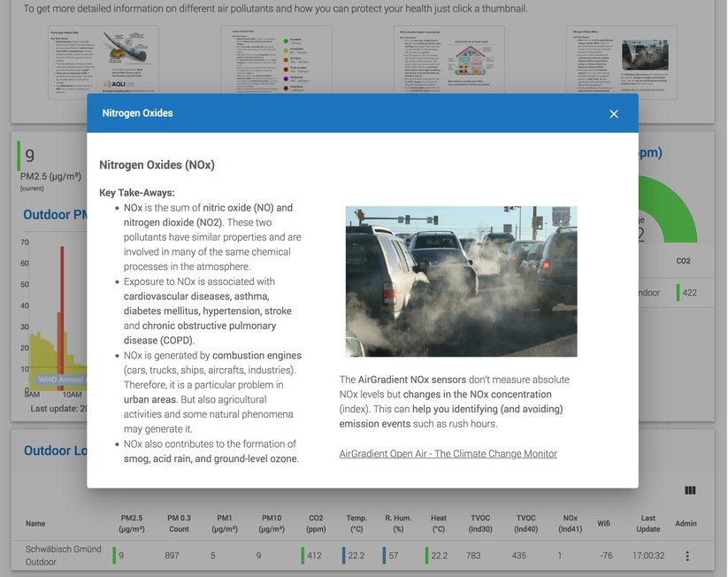The image size is (728, 577).
Task: Click the Heat (°C) column header
Action: tap(438, 524)
